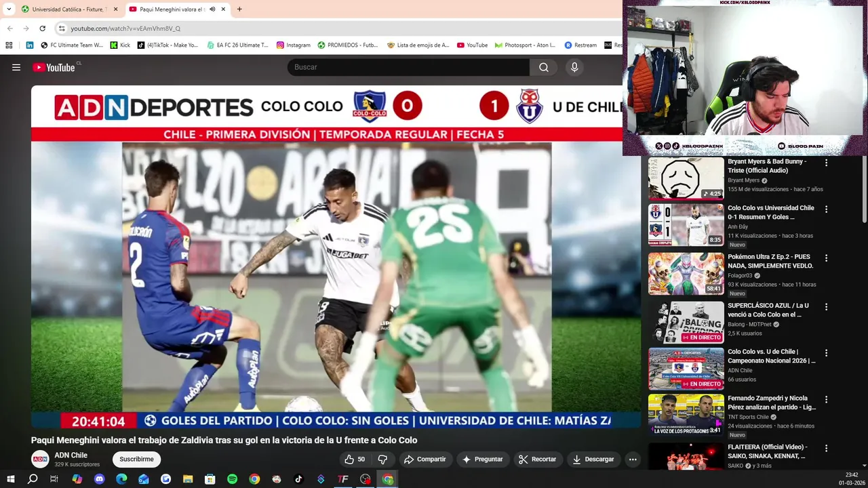The width and height of the screenshot is (868, 488).
Task: Open options menu for Bryant Myers Triste video
Action: [826, 163]
